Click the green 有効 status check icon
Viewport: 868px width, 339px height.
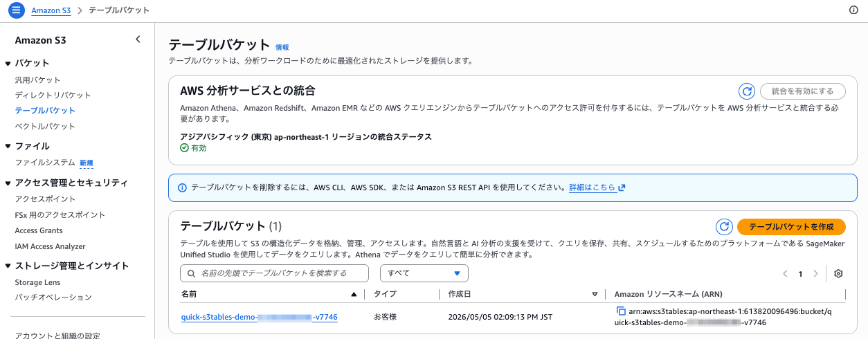point(184,147)
